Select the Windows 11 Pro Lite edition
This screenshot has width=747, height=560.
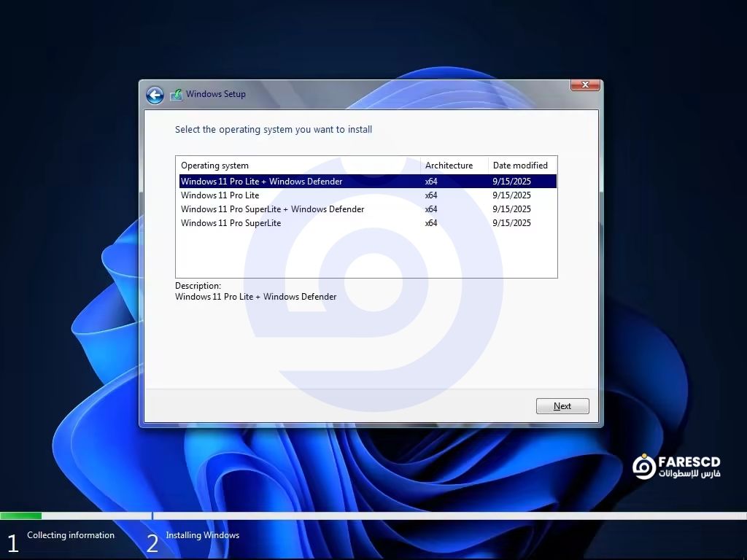point(220,195)
